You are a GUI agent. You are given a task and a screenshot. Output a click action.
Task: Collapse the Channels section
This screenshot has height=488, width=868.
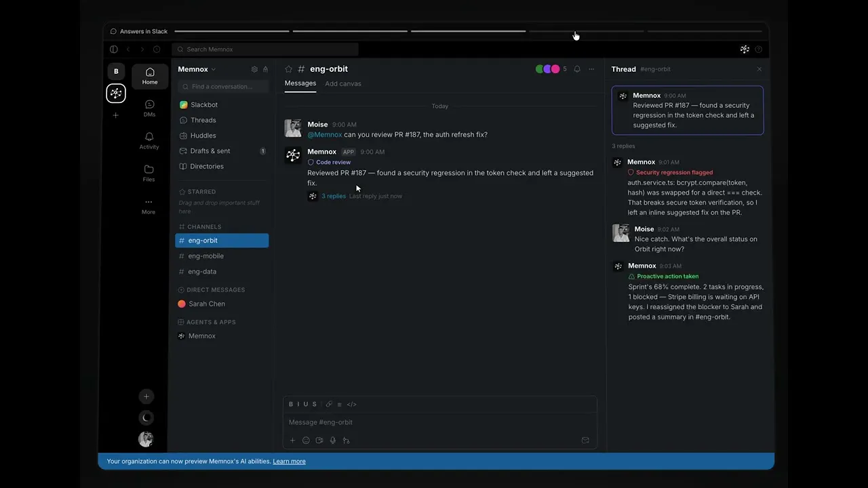(x=200, y=227)
